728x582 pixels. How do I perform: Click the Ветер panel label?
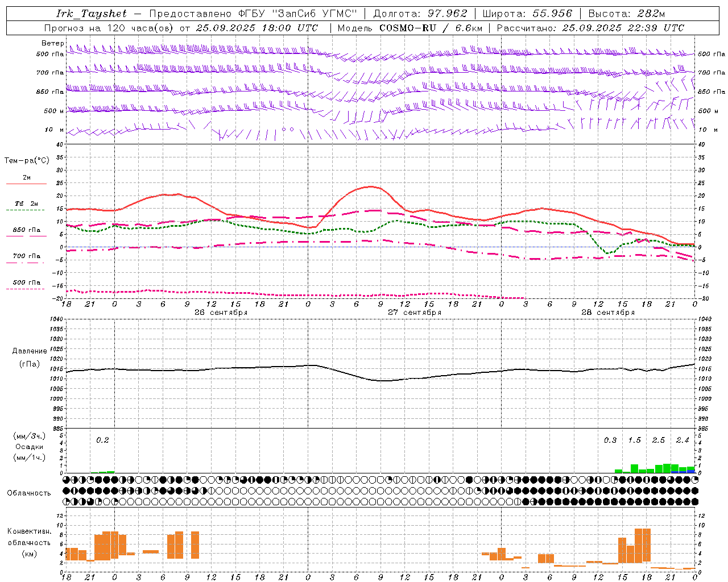(53, 43)
